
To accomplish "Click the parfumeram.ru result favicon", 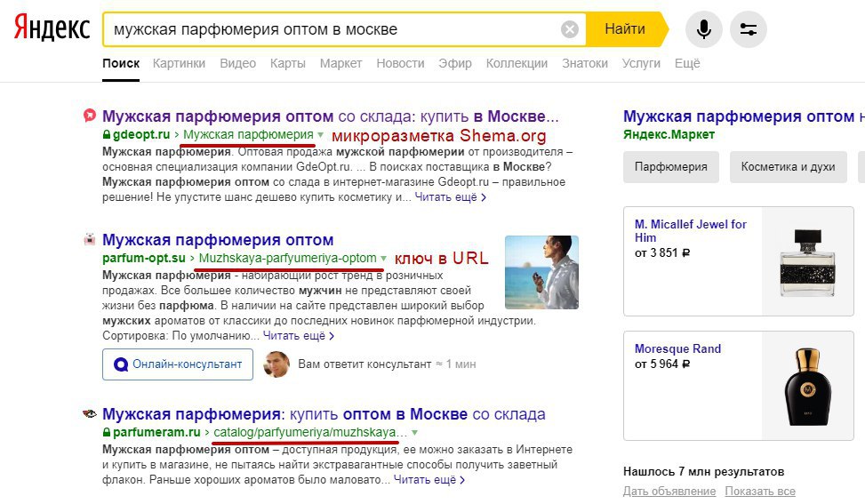I will pos(90,413).
